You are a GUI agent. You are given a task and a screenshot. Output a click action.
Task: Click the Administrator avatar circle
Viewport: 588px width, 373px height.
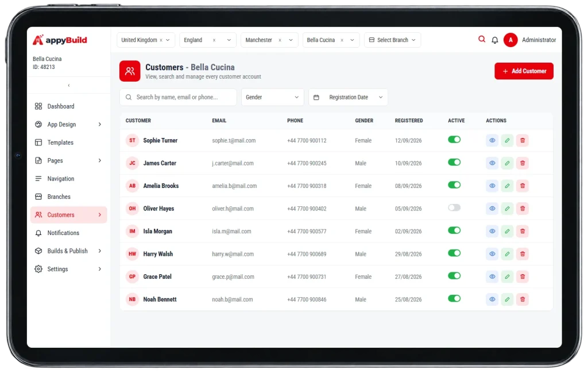point(510,40)
